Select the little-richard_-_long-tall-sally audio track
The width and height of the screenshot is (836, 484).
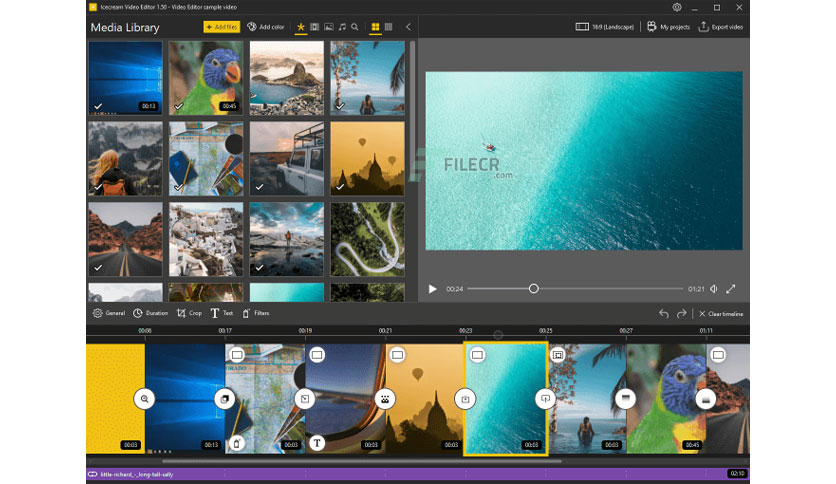click(418, 474)
